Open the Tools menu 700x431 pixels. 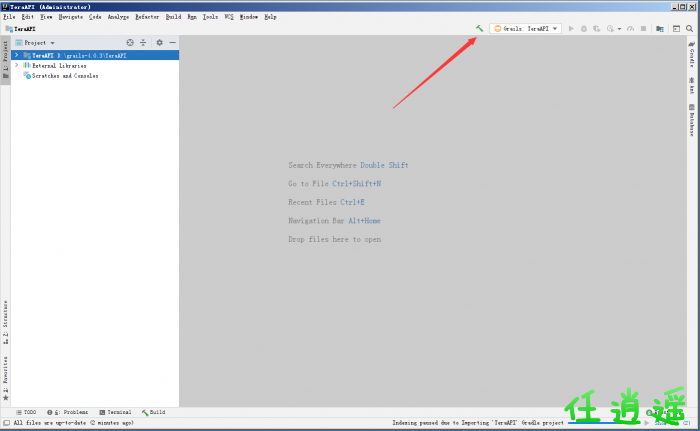(x=210, y=17)
